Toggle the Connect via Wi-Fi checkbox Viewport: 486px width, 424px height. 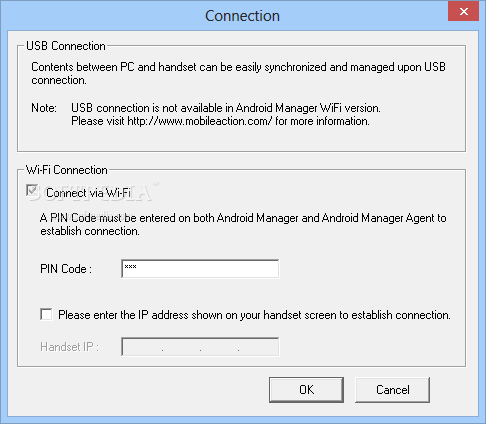point(32,191)
